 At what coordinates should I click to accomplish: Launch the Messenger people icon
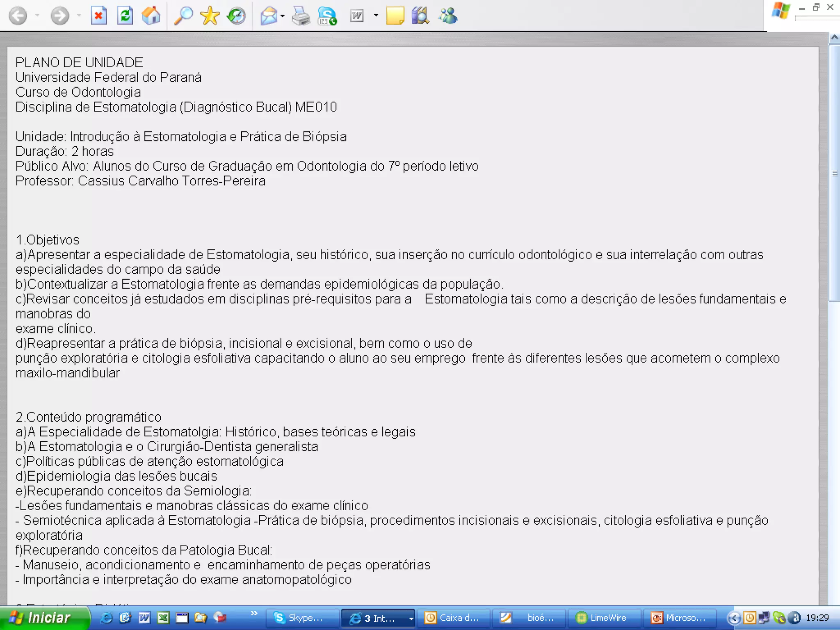point(447,16)
